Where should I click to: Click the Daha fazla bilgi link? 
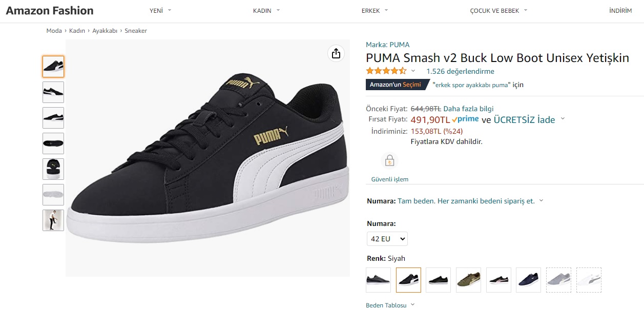coord(468,109)
